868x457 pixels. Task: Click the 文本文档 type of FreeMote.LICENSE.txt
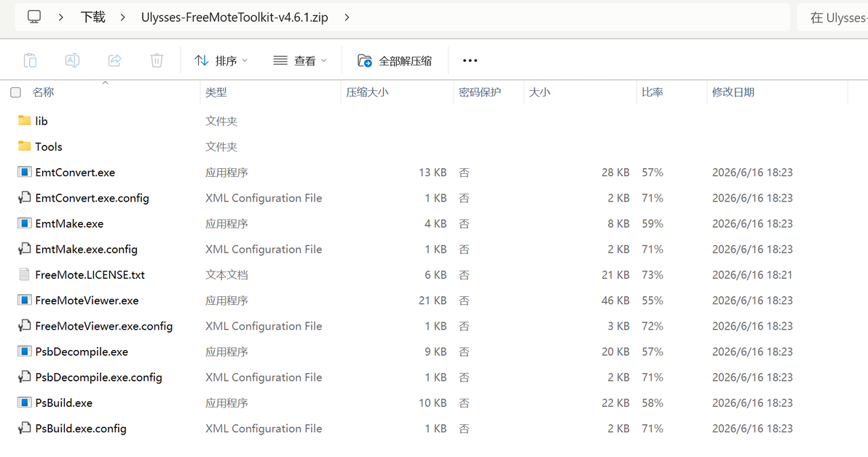tap(226, 275)
